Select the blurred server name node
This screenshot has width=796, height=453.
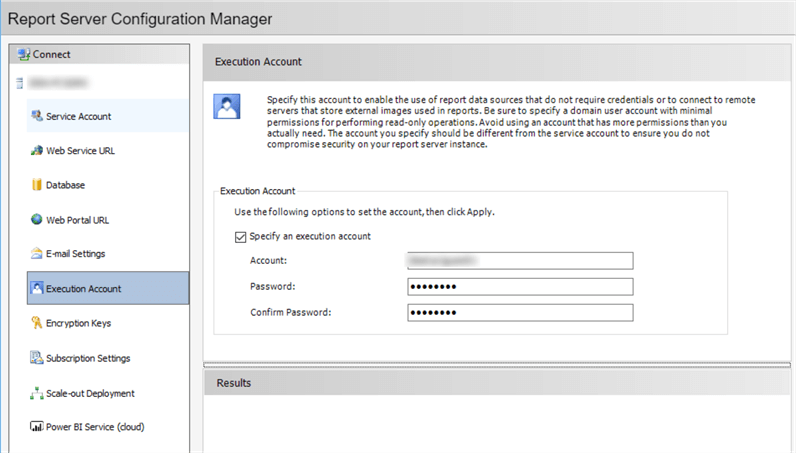(57, 83)
